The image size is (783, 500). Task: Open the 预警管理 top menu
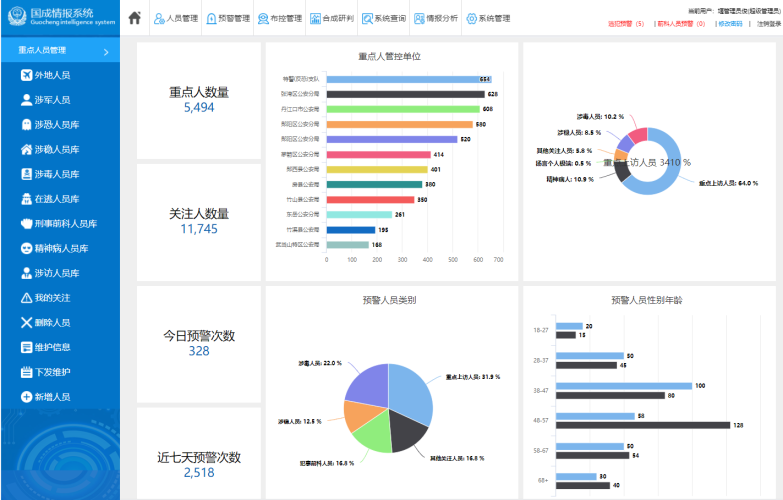point(228,18)
